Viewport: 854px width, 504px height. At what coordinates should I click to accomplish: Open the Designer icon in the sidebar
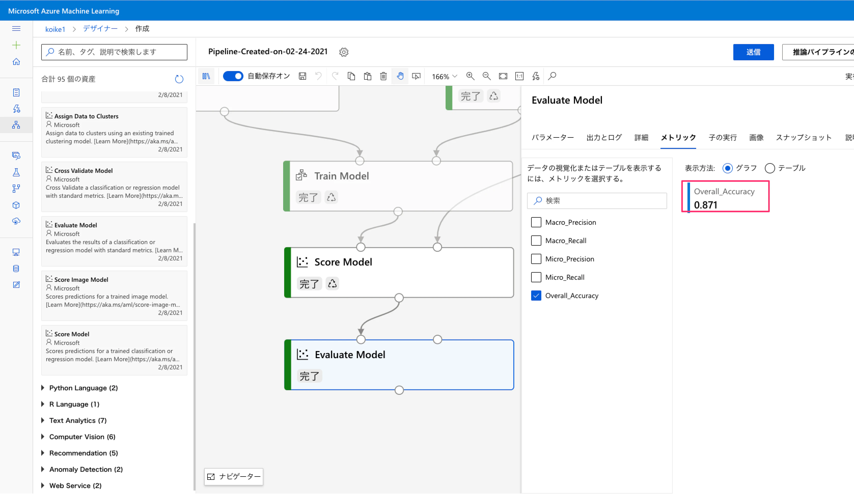coord(16,125)
